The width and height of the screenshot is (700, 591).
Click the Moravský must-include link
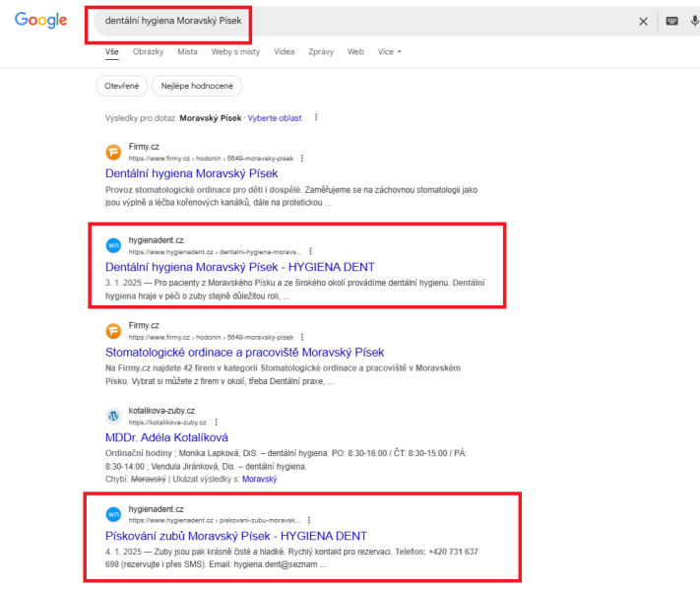(x=259, y=479)
